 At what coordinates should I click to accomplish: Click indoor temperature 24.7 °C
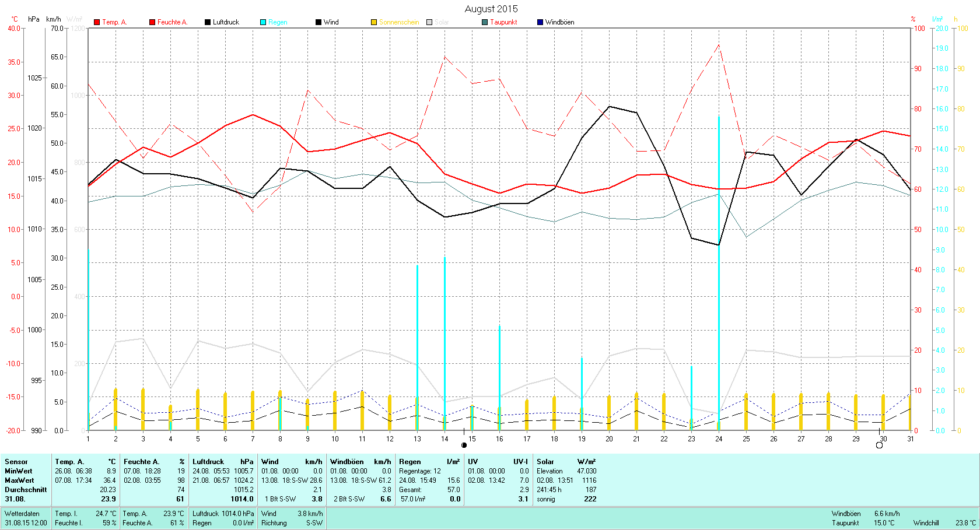tap(106, 514)
